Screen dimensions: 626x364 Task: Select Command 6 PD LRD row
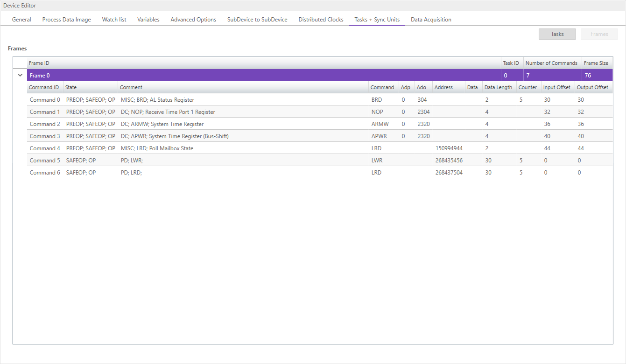pos(196,173)
